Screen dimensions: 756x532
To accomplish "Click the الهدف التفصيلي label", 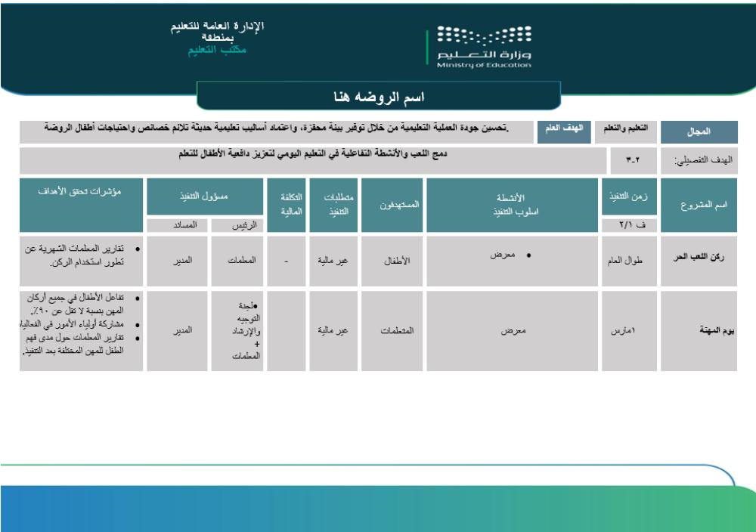I will (x=699, y=161).
